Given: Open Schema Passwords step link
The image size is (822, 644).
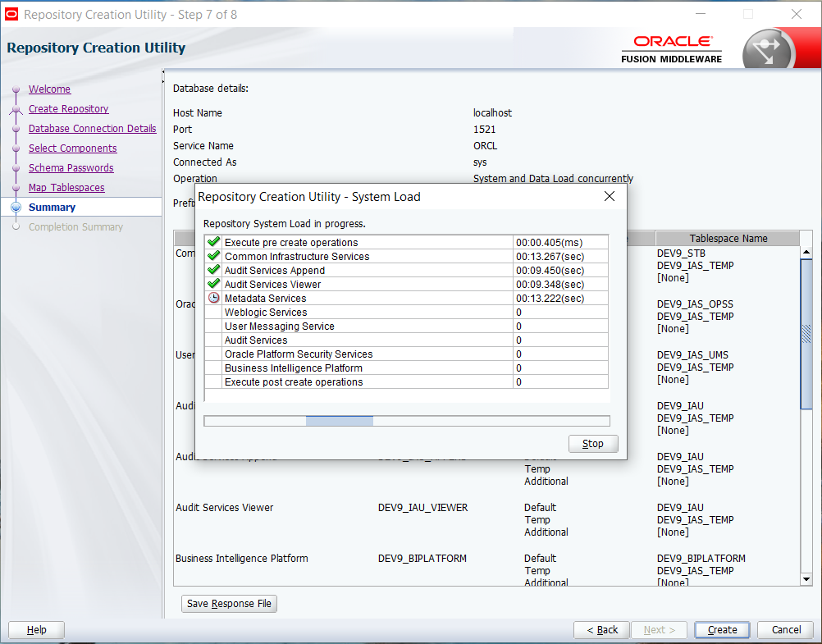Looking at the screenshot, I should pyautogui.click(x=71, y=168).
